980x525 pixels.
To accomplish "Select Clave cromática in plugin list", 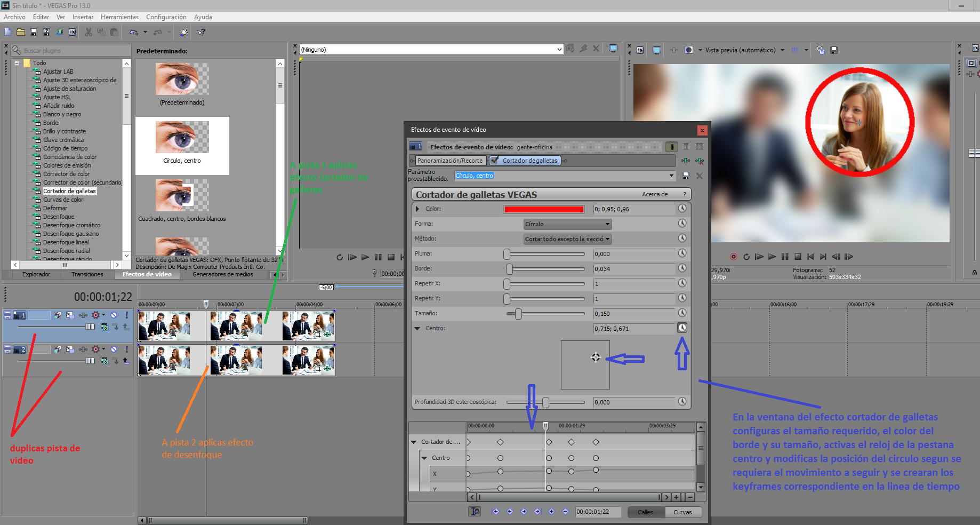I will coord(63,140).
